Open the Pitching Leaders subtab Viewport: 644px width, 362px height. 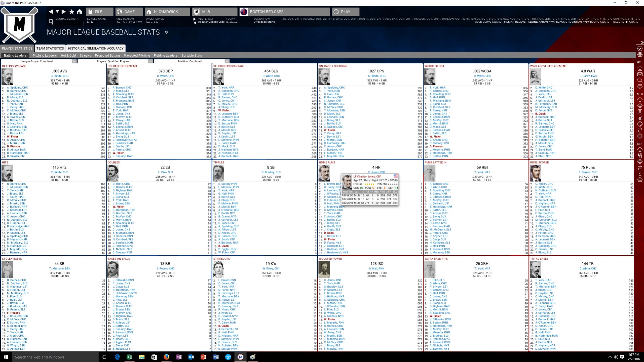pyautogui.click(x=45, y=55)
